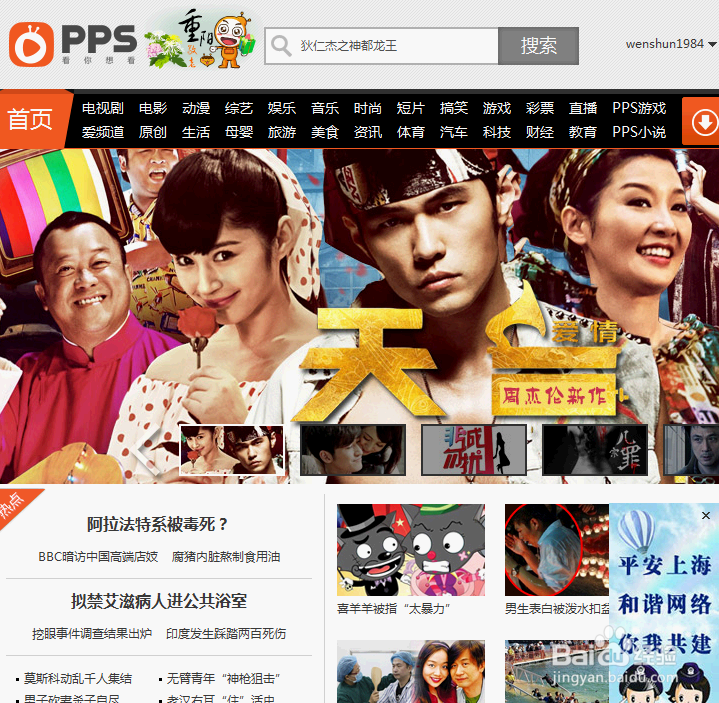Open the crowded waterside scene thumbnail
The image size is (719, 703).
coord(557,671)
